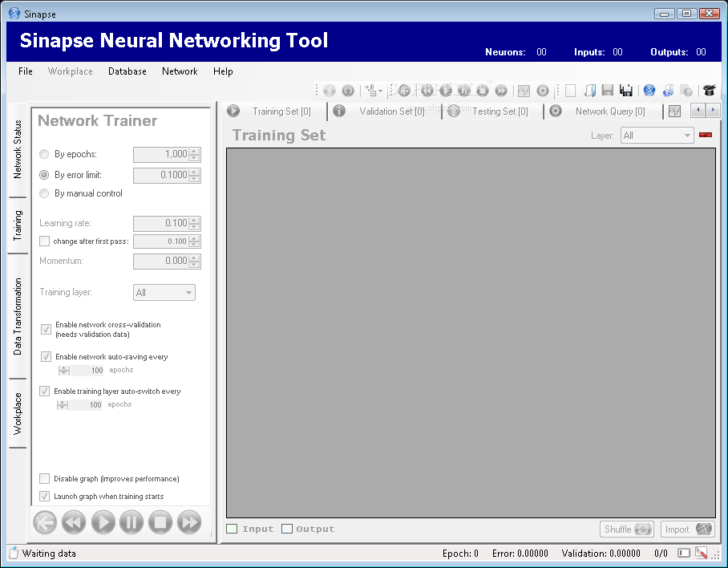Toggle change after first pass checkbox
728x568 pixels.
point(45,241)
